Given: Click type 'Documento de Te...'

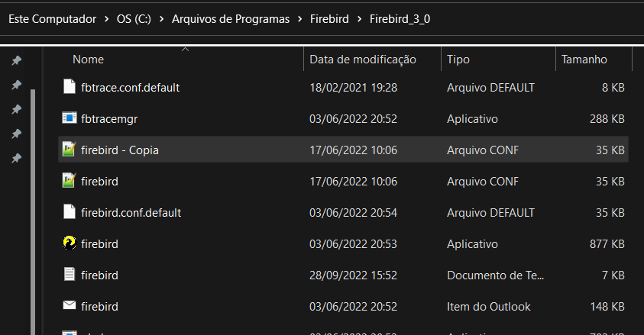Looking at the screenshot, I should pos(495,275).
